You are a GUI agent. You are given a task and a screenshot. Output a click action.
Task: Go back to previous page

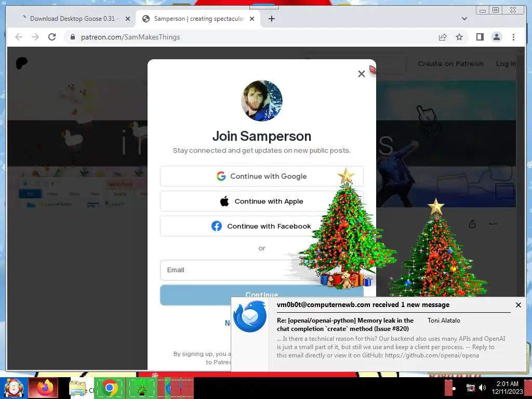pyautogui.click(x=19, y=37)
